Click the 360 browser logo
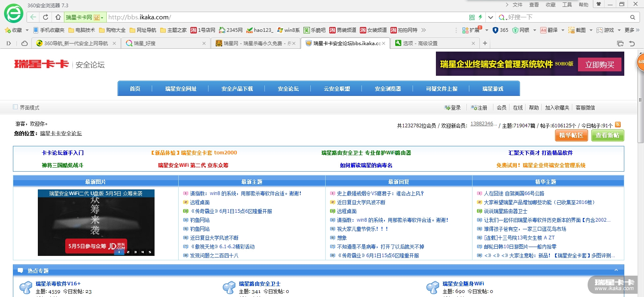644x297 pixels. tap(14, 14)
